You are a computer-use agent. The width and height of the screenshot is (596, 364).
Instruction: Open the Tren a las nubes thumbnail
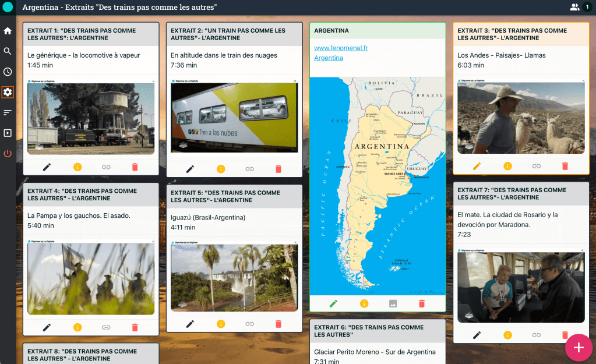pyautogui.click(x=234, y=116)
